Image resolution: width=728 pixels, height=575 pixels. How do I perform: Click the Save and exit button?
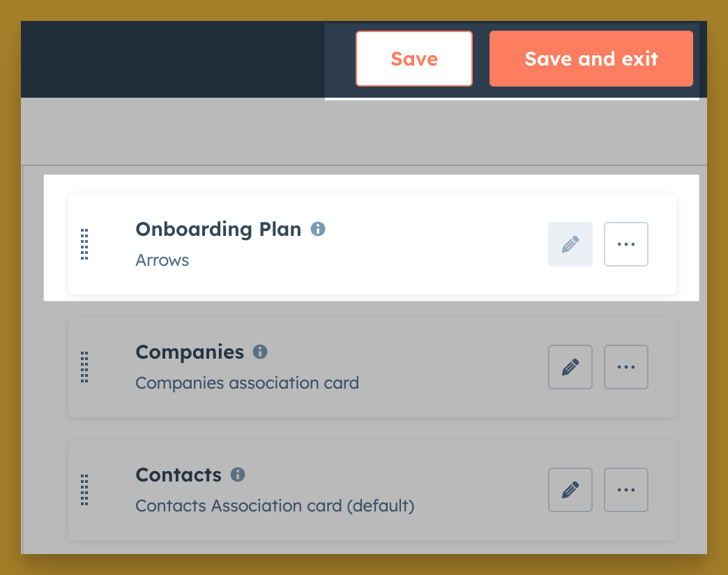(591, 59)
